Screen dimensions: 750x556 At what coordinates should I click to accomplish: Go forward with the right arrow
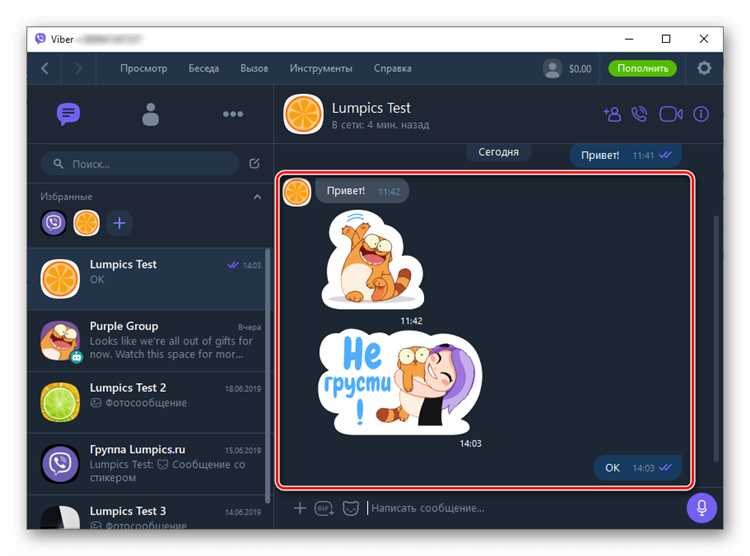(78, 68)
